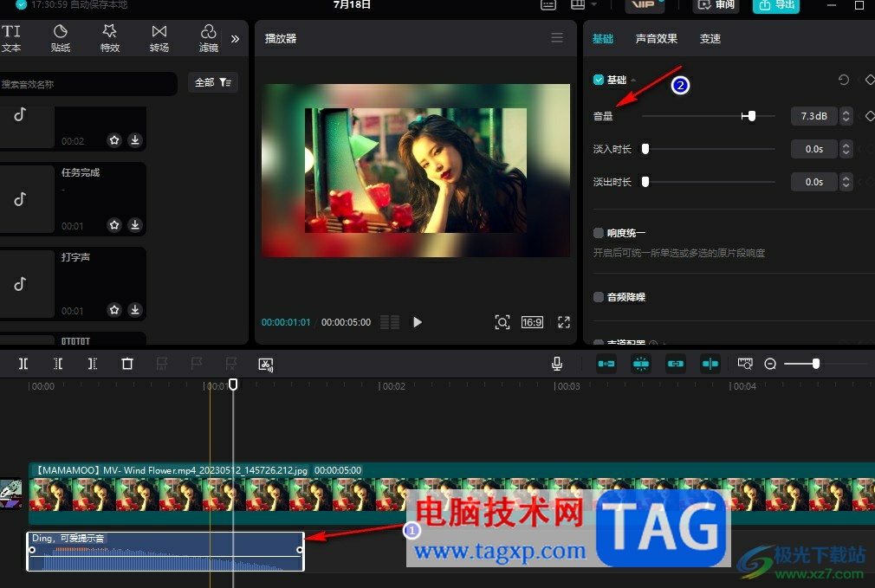Click the 7.3dB volume value field
The image size is (875, 588).
[813, 116]
